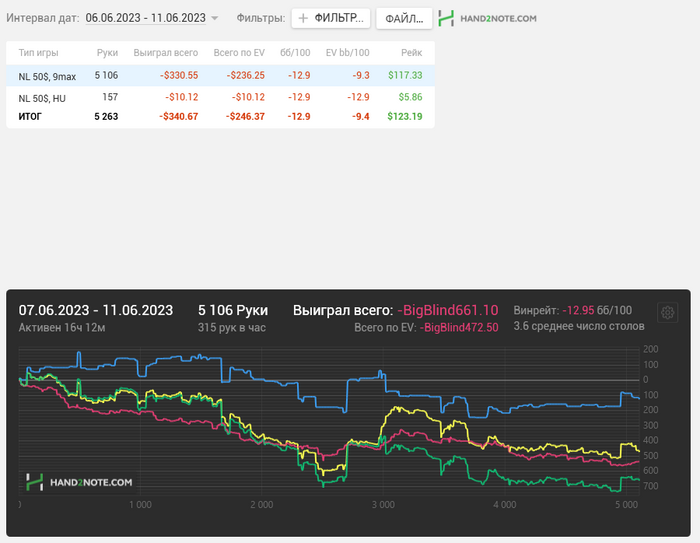Click the -$330.55 winnings cell

(x=179, y=75)
